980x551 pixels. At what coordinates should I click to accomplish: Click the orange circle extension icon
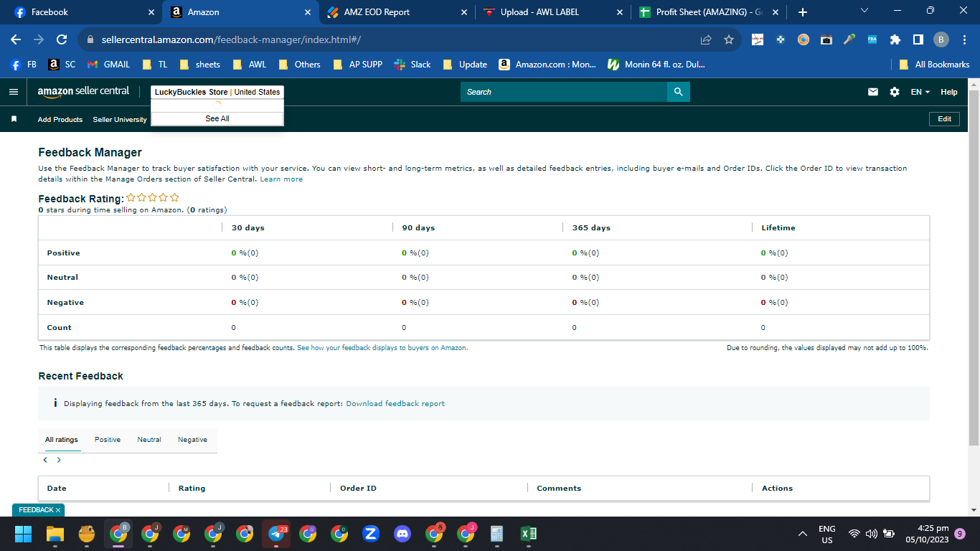click(804, 39)
